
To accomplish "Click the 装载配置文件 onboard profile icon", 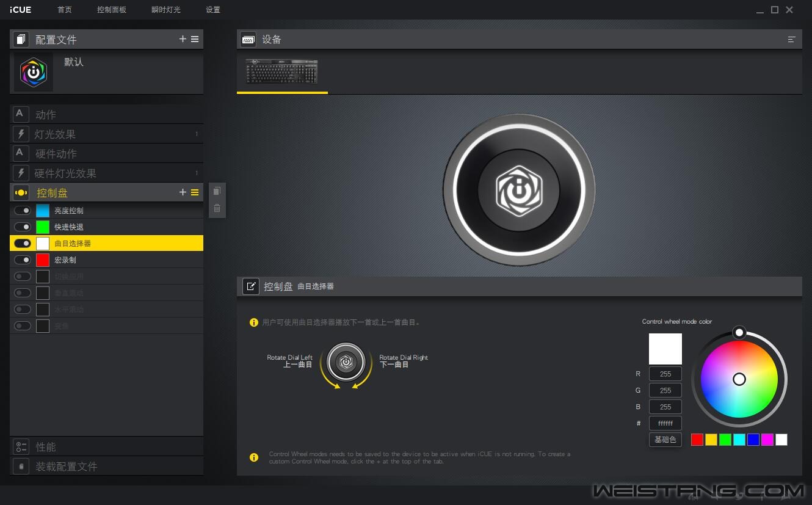I will click(x=21, y=466).
